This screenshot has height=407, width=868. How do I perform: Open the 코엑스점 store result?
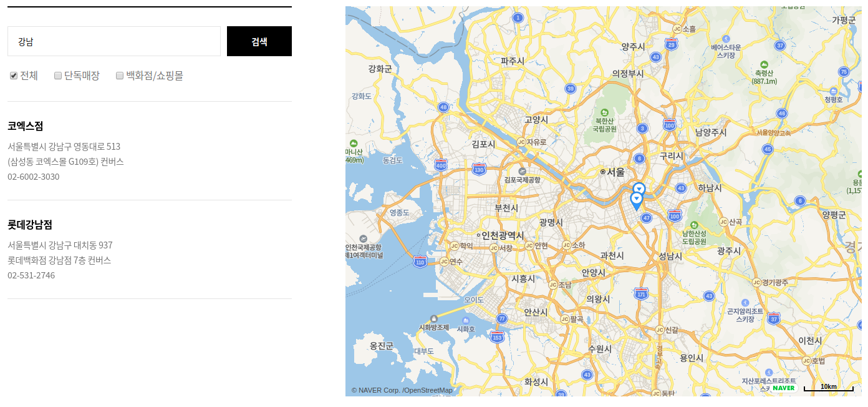[x=26, y=126]
